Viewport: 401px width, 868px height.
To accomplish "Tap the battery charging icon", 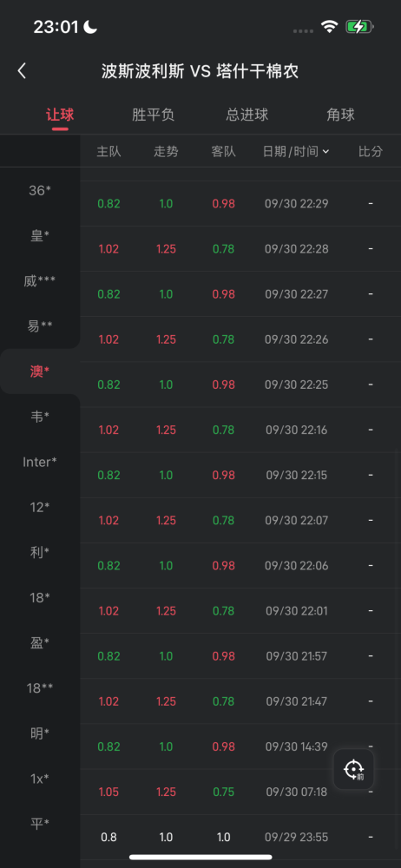I will (x=360, y=26).
